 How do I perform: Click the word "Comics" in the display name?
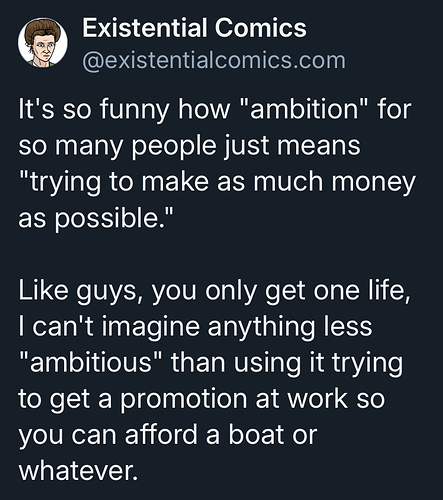(261, 28)
